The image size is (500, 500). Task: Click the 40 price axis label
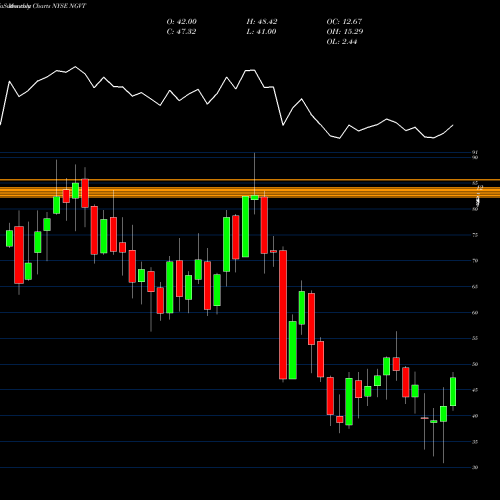pos(475,416)
